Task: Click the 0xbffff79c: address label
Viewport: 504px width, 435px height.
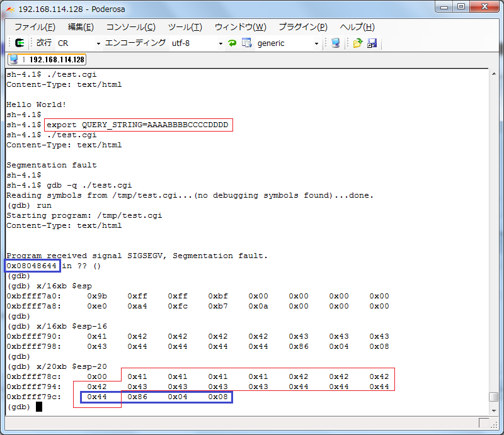Action: click(x=34, y=397)
